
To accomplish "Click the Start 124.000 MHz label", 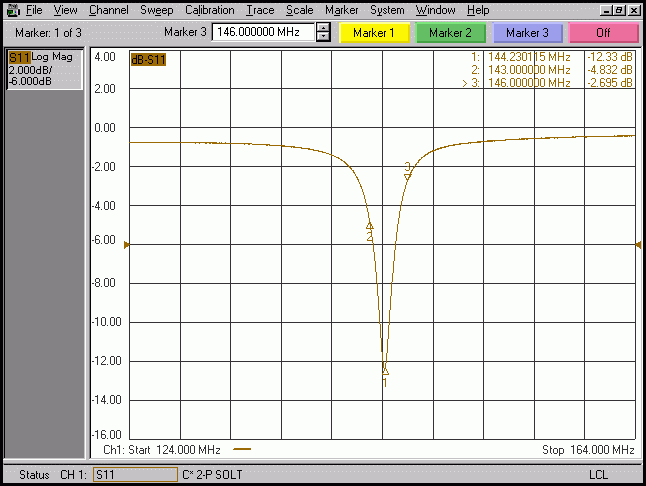I will click(174, 450).
